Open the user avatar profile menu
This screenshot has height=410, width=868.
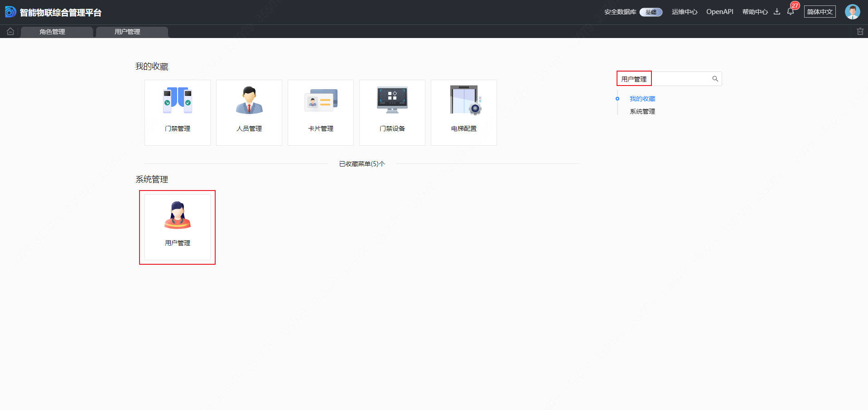852,12
